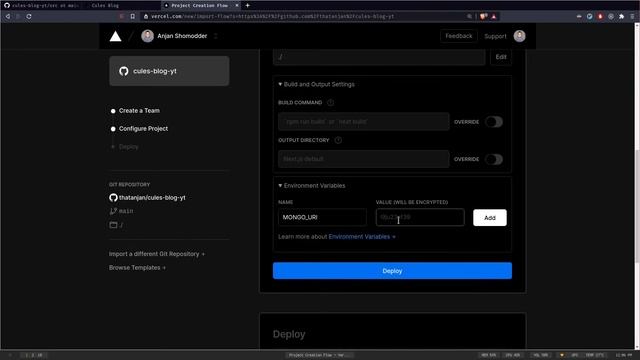Image resolution: width=640 pixels, height=360 pixels.
Task: Click the blue Deploy button
Action: (392, 271)
